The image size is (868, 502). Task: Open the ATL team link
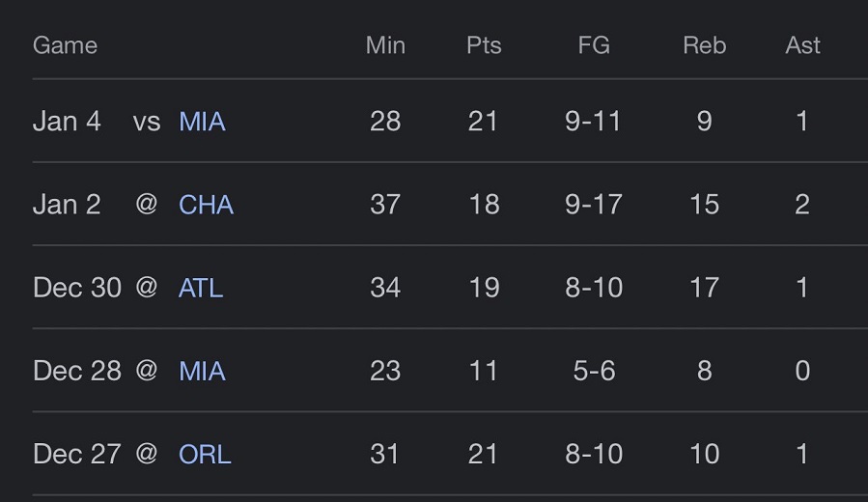click(x=201, y=288)
